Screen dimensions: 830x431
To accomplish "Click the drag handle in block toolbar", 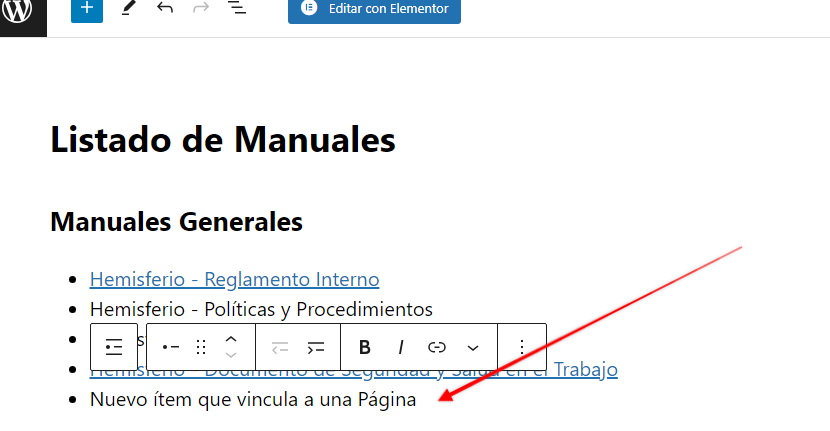I will point(201,348).
